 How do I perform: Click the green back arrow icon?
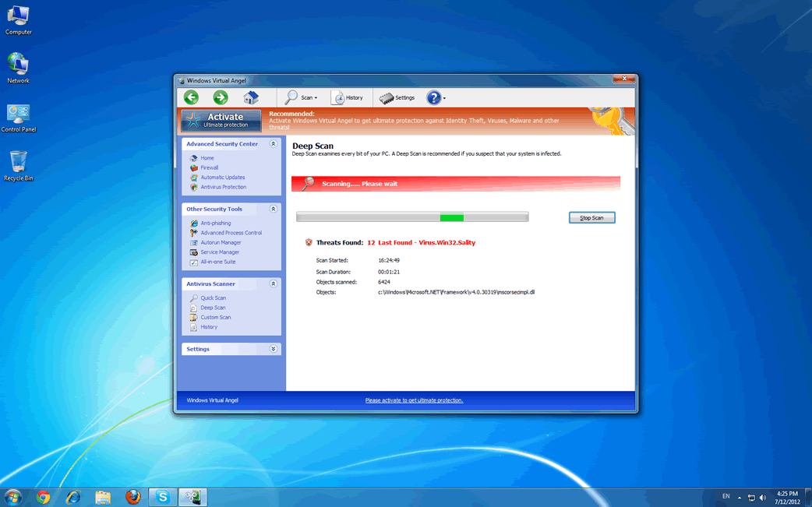[x=191, y=97]
